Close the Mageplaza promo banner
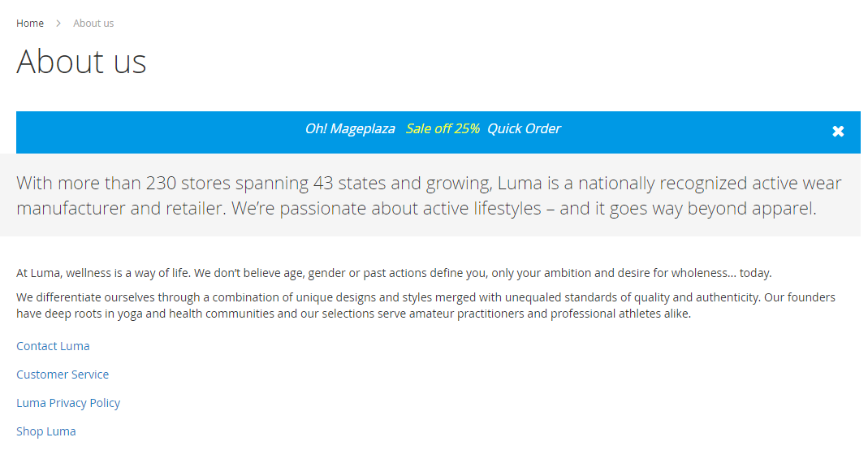 pyautogui.click(x=838, y=132)
